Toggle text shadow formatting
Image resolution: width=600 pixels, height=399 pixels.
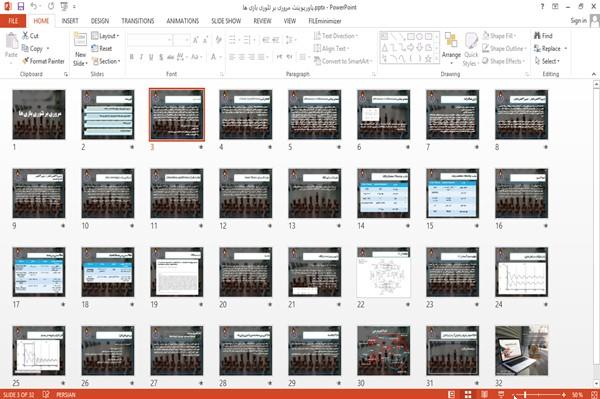[x=161, y=57]
